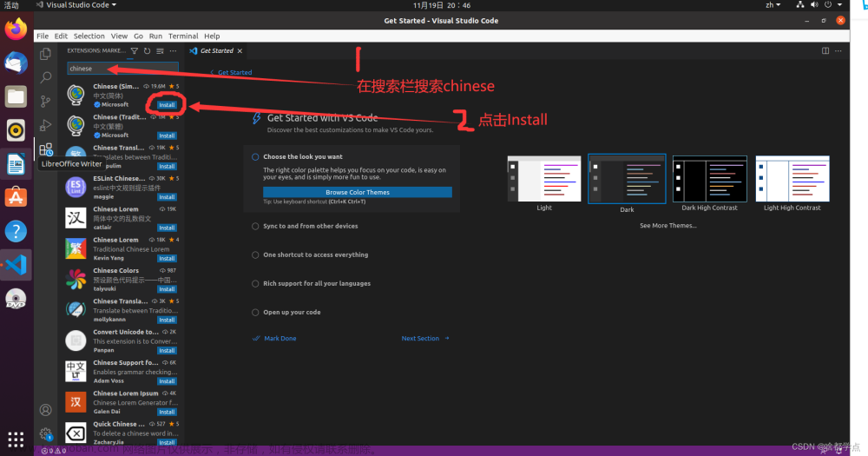
Task: Refresh the extensions list
Action: click(x=148, y=51)
